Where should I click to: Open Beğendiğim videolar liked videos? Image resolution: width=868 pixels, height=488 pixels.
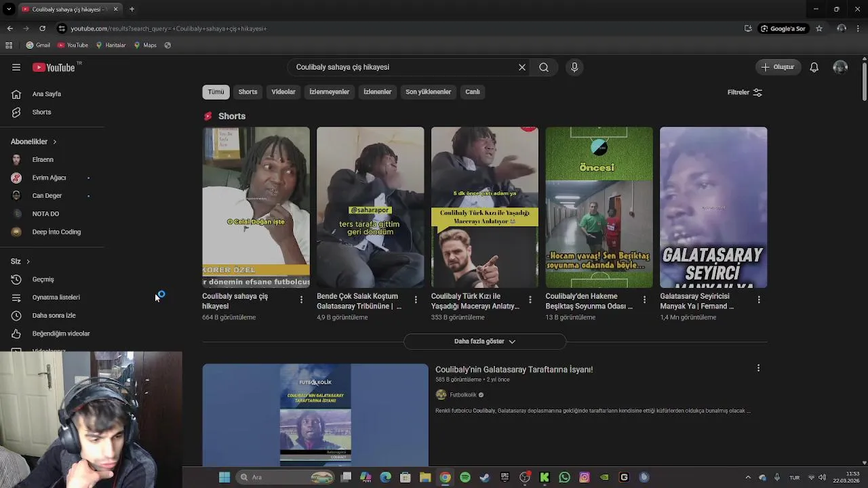(x=60, y=333)
